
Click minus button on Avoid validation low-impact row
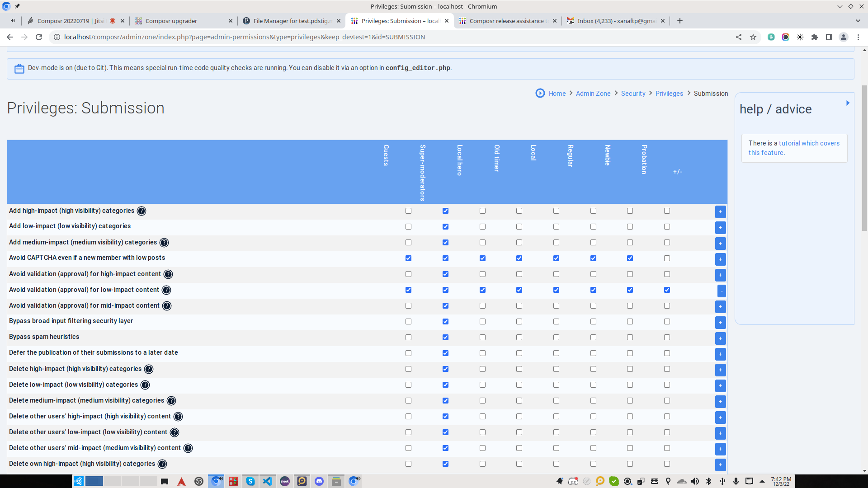point(722,291)
